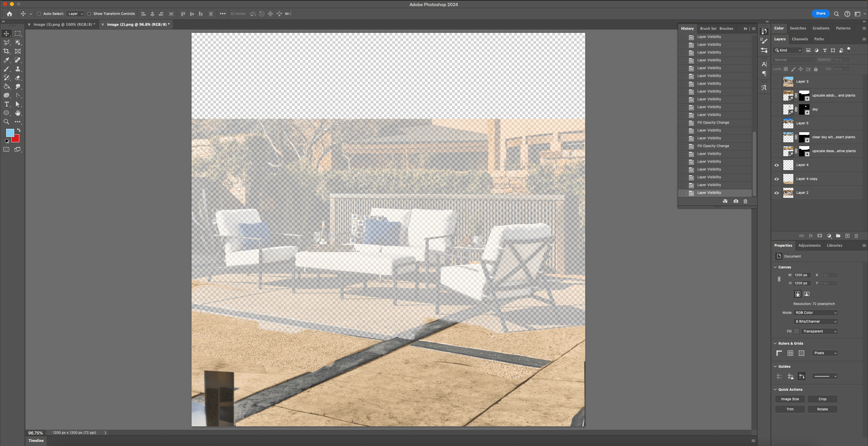Viewport: 868px width, 446px height.
Task: Collapse the Rulers & Grids section
Action: tap(775, 343)
